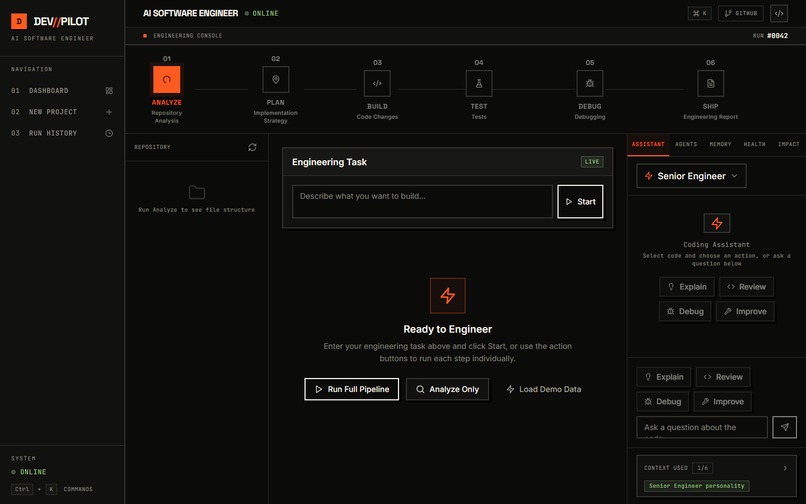
Task: Switch to the Health tab
Action: [x=755, y=145]
